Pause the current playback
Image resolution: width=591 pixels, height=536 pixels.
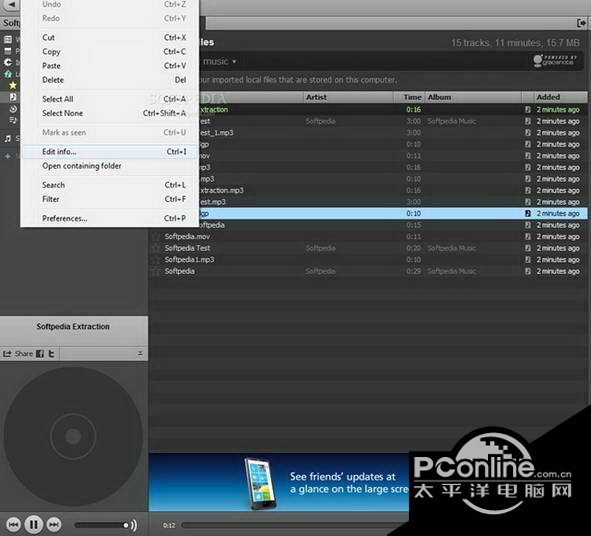[34, 524]
